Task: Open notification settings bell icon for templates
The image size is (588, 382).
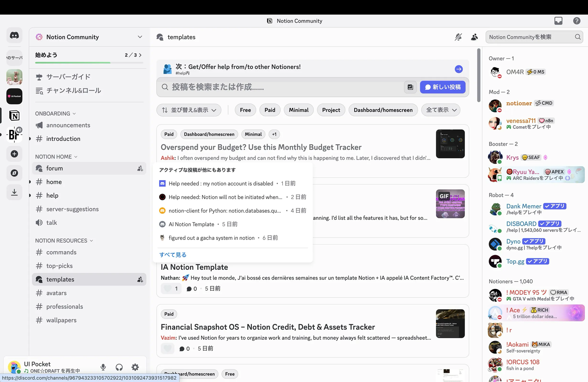Action: coord(458,37)
